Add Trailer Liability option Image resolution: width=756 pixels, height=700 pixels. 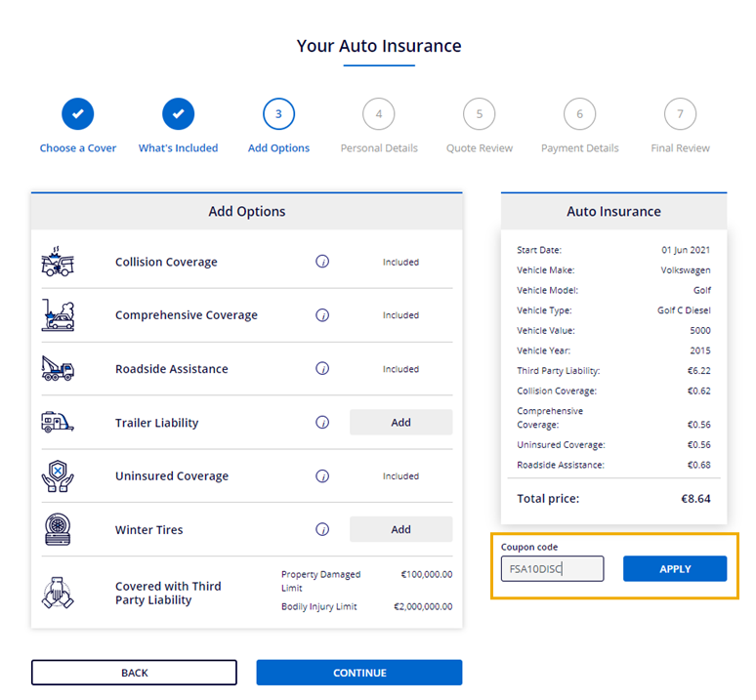coord(400,423)
